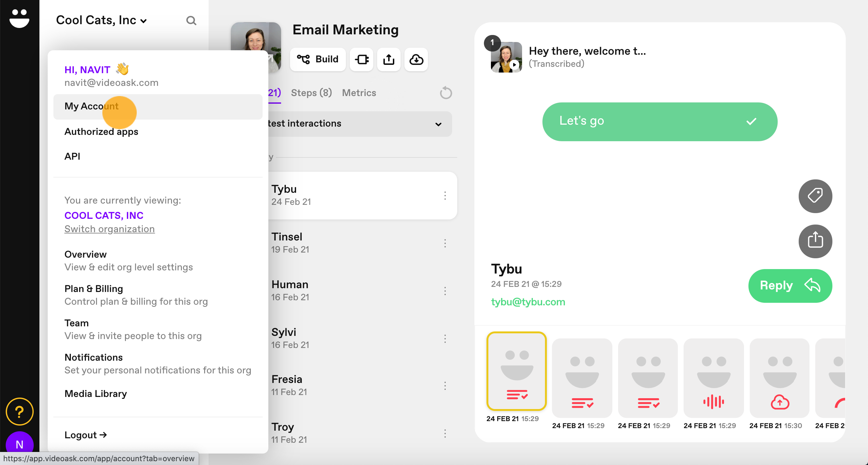The width and height of the screenshot is (868, 465).
Task: Select cloud upload response thumbnail 15:30
Action: tap(779, 378)
